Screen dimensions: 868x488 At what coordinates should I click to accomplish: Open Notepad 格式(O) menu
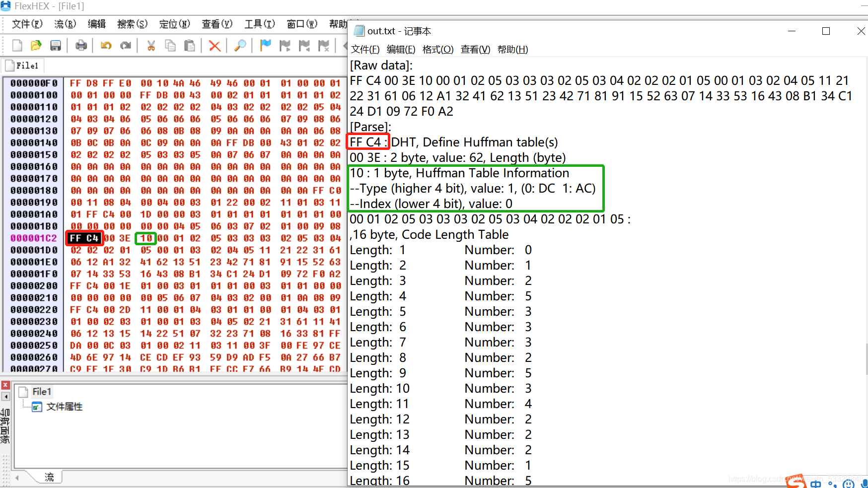point(437,49)
